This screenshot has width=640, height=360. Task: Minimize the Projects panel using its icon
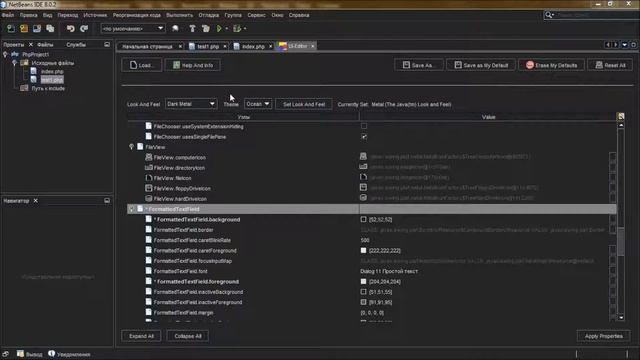pyautogui.click(x=107, y=44)
